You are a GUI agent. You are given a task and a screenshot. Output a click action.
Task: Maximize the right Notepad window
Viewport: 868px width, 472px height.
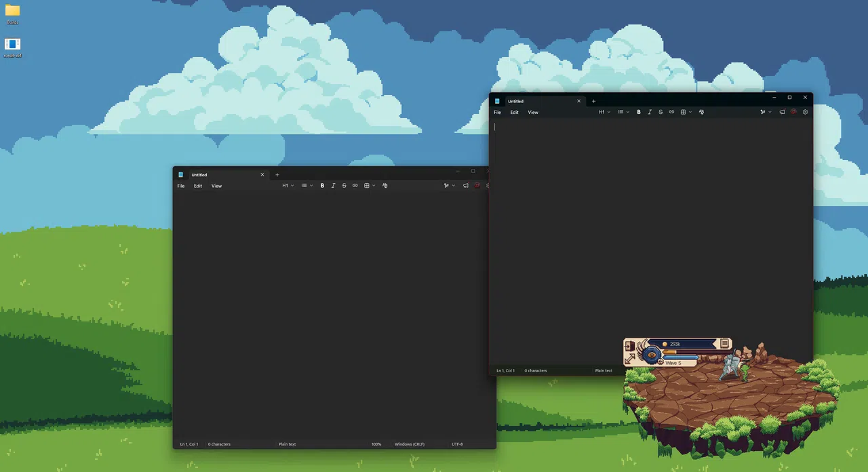point(789,97)
